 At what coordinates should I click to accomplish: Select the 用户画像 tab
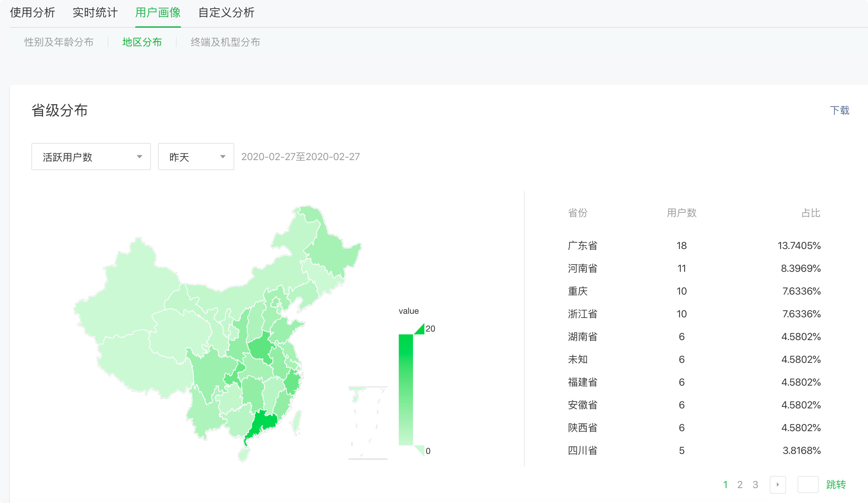pyautogui.click(x=158, y=13)
